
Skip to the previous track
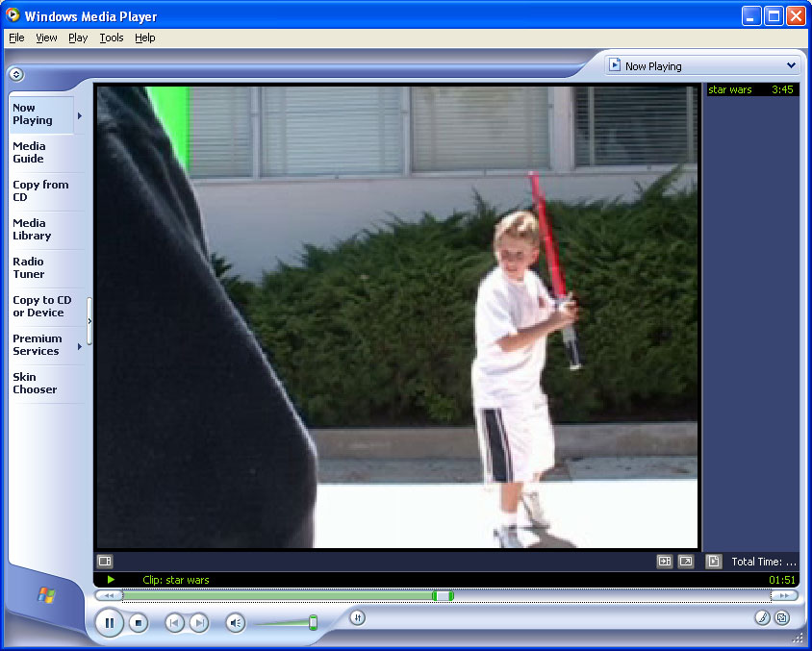(174, 623)
